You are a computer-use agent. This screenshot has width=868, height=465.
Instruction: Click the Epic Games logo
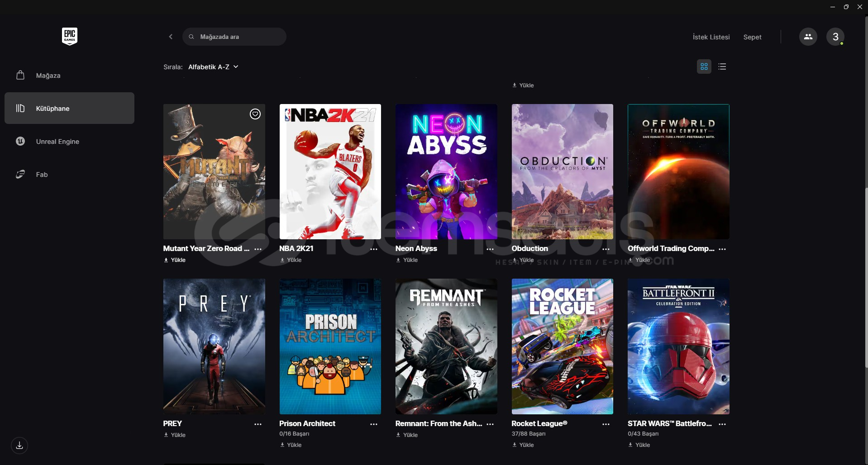point(69,36)
